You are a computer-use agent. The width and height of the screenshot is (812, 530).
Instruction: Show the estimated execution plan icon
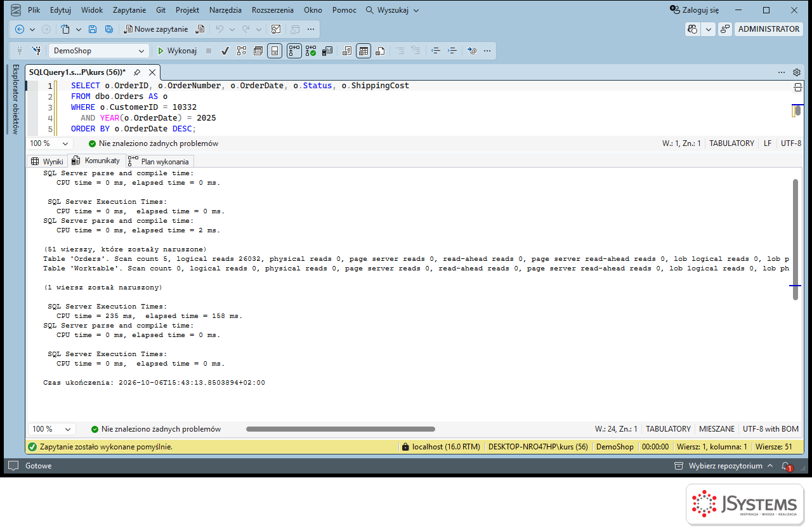coord(242,51)
